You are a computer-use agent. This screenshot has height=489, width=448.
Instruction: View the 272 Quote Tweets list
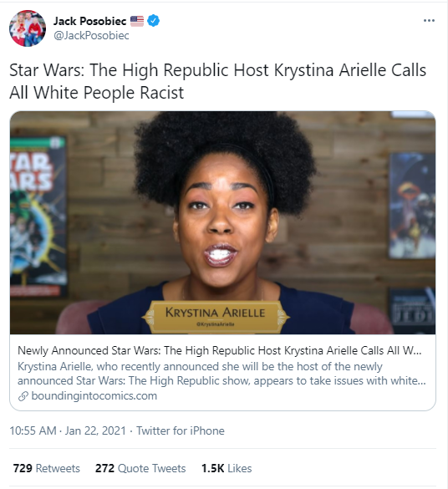click(x=140, y=468)
